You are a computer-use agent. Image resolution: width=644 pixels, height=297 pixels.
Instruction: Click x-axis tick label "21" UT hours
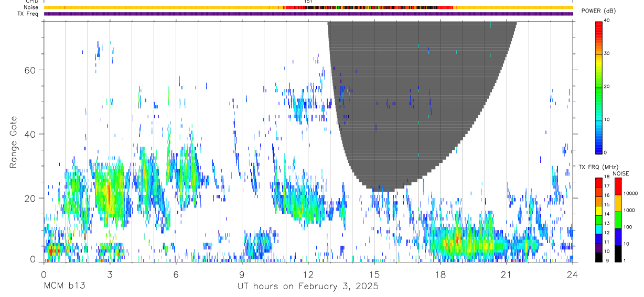coord(506,274)
